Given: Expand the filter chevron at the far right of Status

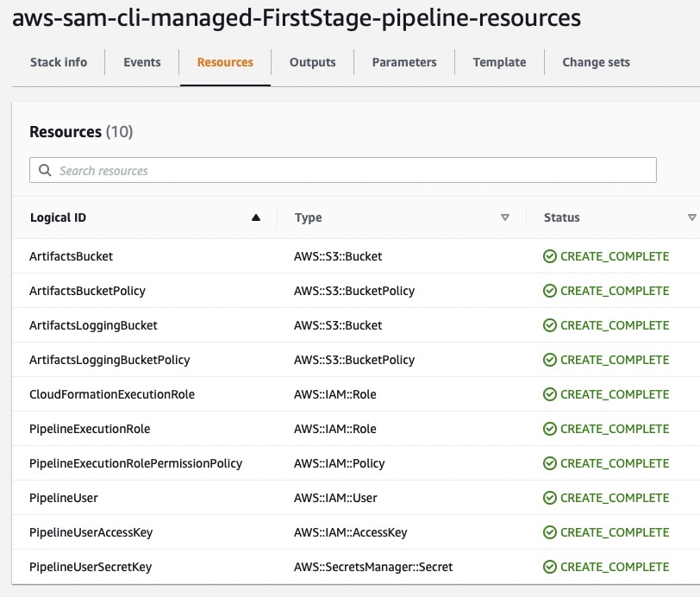Looking at the screenshot, I should click(692, 218).
